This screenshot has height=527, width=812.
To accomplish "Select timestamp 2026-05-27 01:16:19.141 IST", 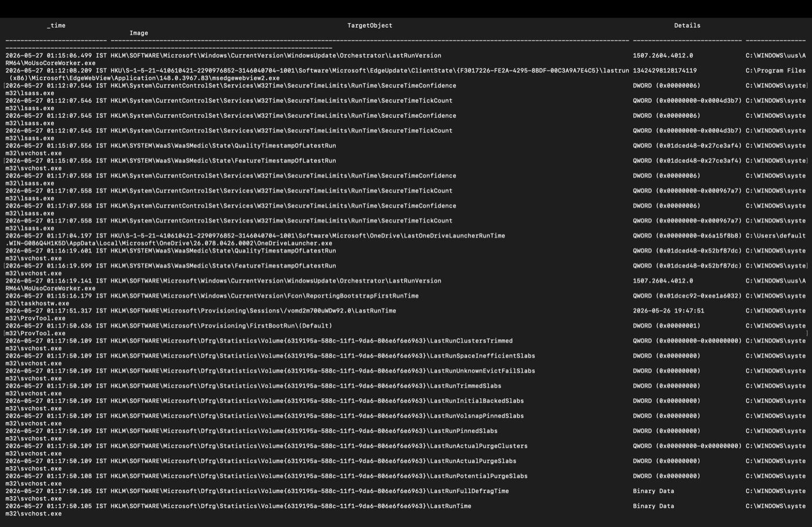I will (56, 281).
